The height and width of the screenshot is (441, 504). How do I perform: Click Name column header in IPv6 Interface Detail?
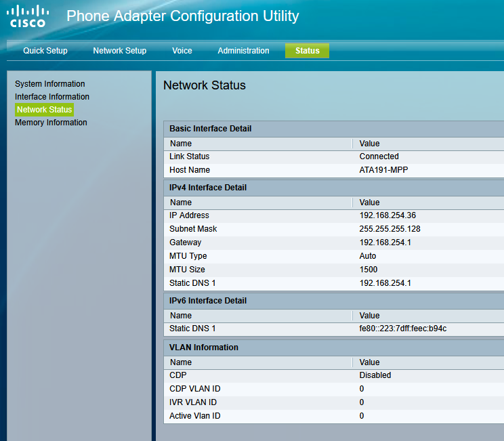(x=181, y=316)
